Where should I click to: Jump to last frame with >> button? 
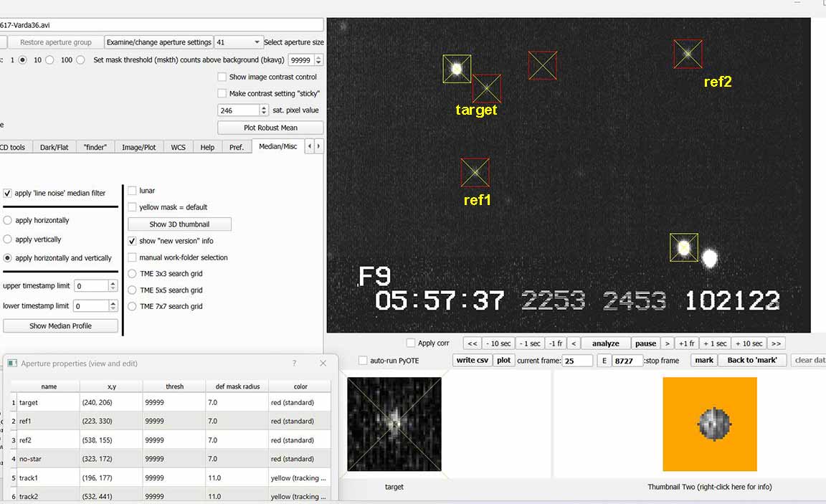pyautogui.click(x=776, y=343)
